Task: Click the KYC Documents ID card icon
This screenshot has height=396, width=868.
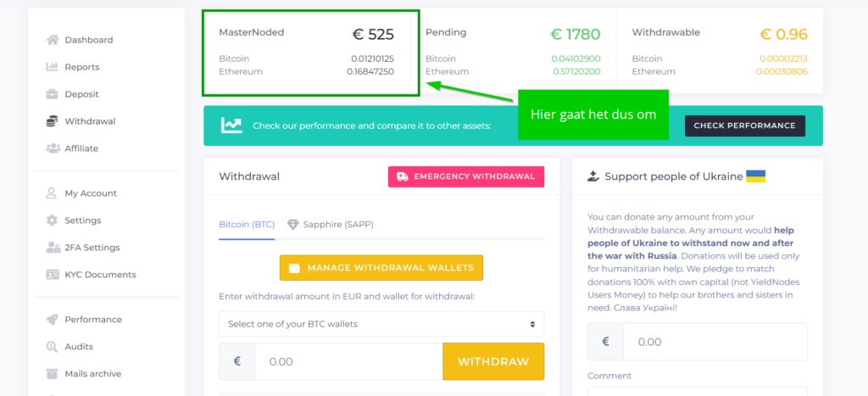Action: 53,275
